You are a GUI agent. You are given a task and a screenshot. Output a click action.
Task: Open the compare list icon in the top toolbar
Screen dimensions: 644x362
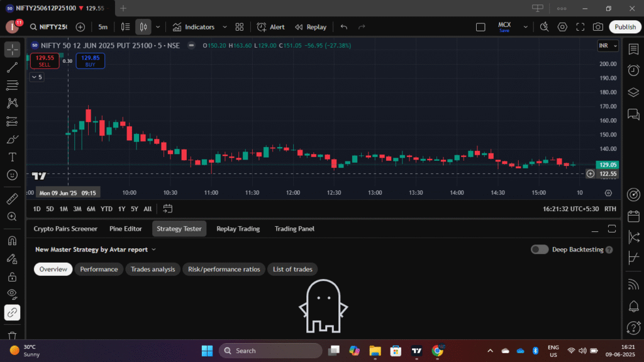tap(125, 27)
